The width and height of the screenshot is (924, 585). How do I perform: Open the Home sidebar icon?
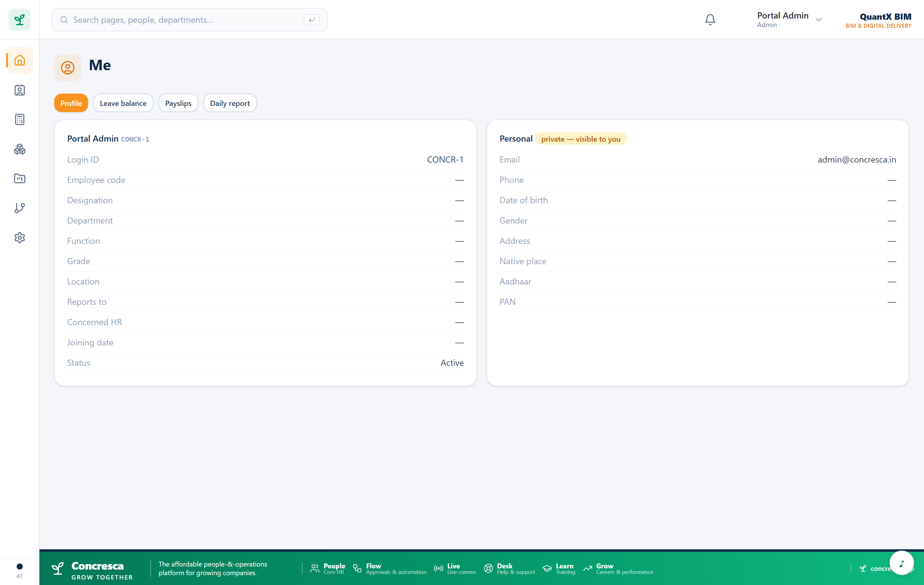(x=20, y=60)
